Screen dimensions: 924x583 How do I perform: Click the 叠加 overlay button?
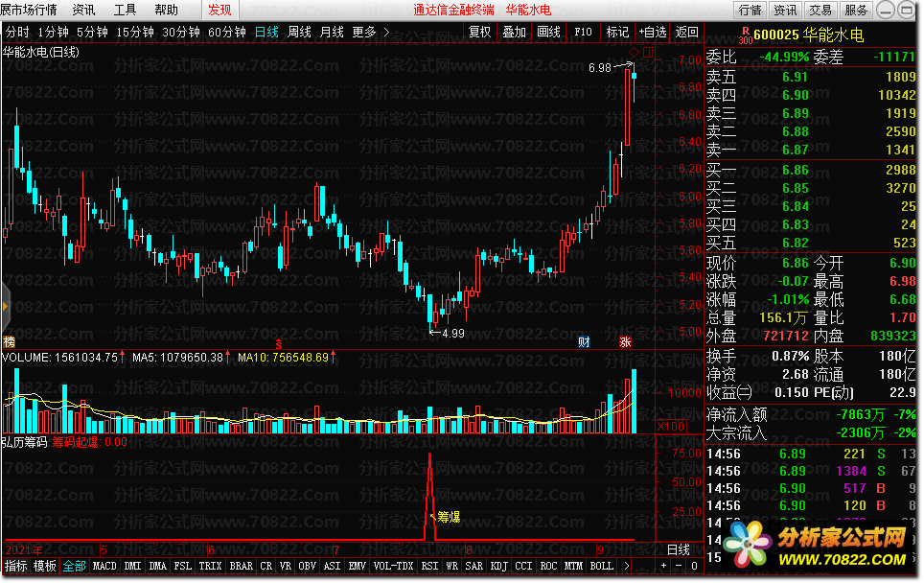click(514, 33)
